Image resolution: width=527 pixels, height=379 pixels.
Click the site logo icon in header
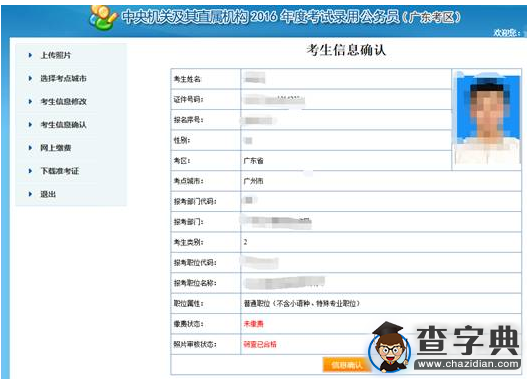coord(103,17)
